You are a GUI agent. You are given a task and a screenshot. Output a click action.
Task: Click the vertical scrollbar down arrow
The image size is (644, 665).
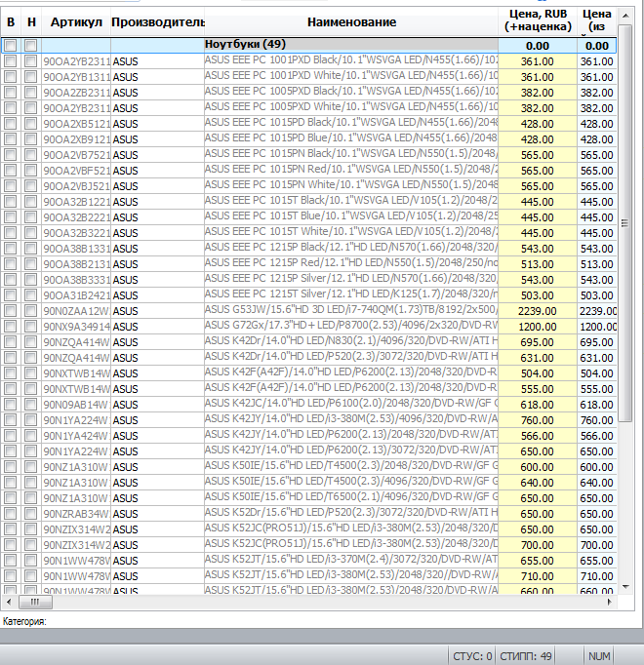[624, 587]
